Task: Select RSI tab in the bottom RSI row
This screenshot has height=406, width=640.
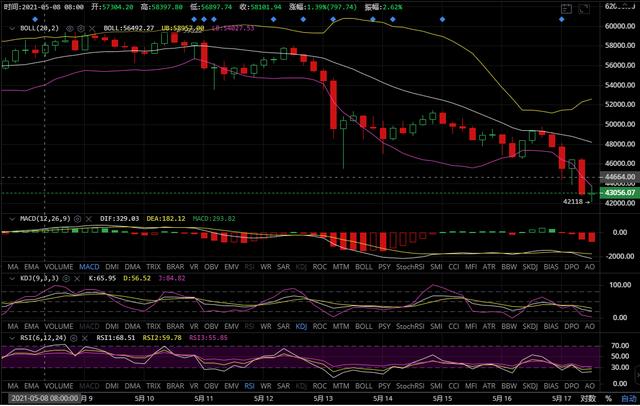Action: [x=249, y=386]
